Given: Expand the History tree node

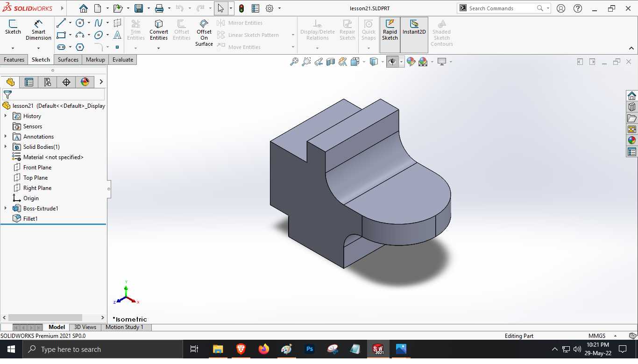Looking at the screenshot, I should [6, 116].
